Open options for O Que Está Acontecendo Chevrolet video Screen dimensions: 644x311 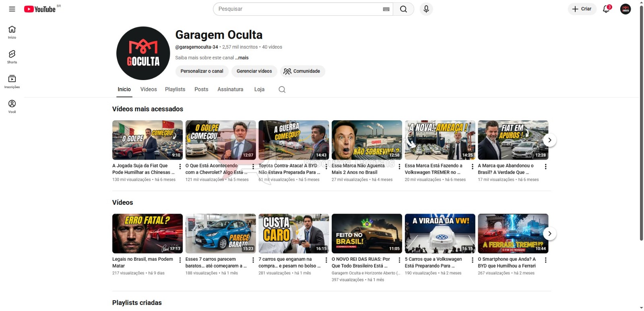click(x=253, y=167)
